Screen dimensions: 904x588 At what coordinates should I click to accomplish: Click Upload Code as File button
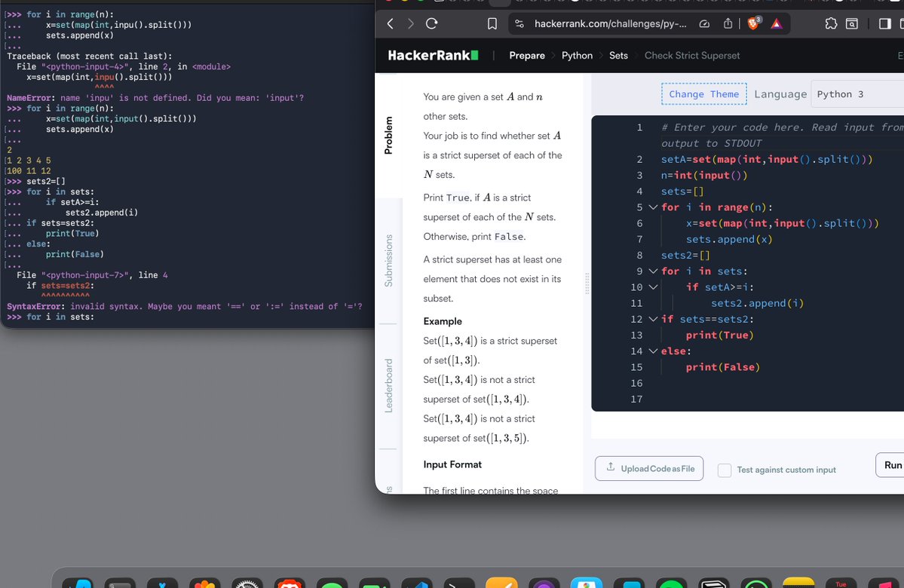pyautogui.click(x=649, y=469)
